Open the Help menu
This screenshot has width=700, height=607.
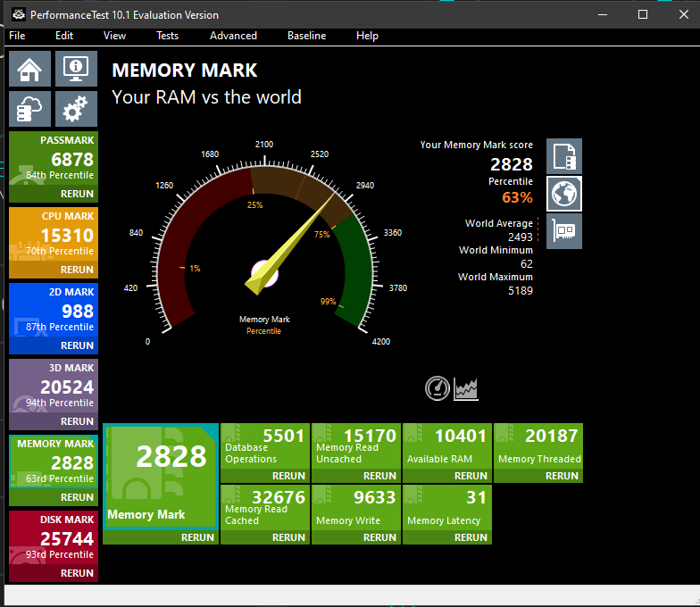367,36
